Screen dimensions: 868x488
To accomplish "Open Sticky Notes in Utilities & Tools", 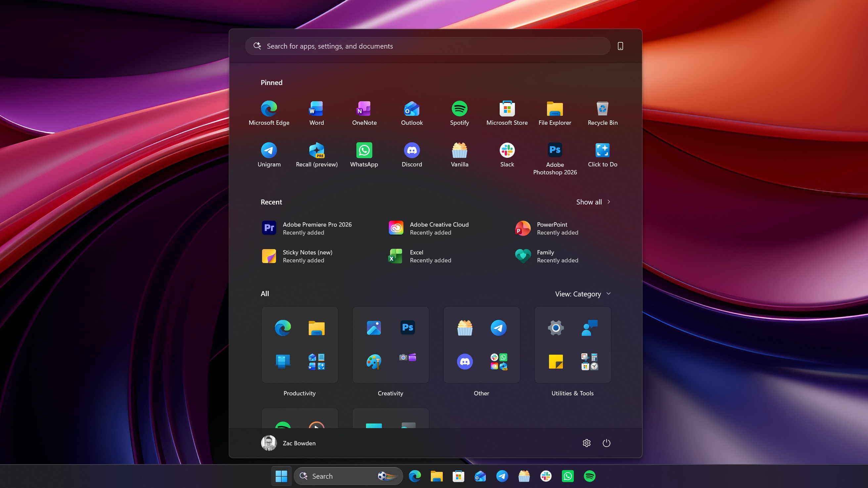I will pyautogui.click(x=556, y=362).
